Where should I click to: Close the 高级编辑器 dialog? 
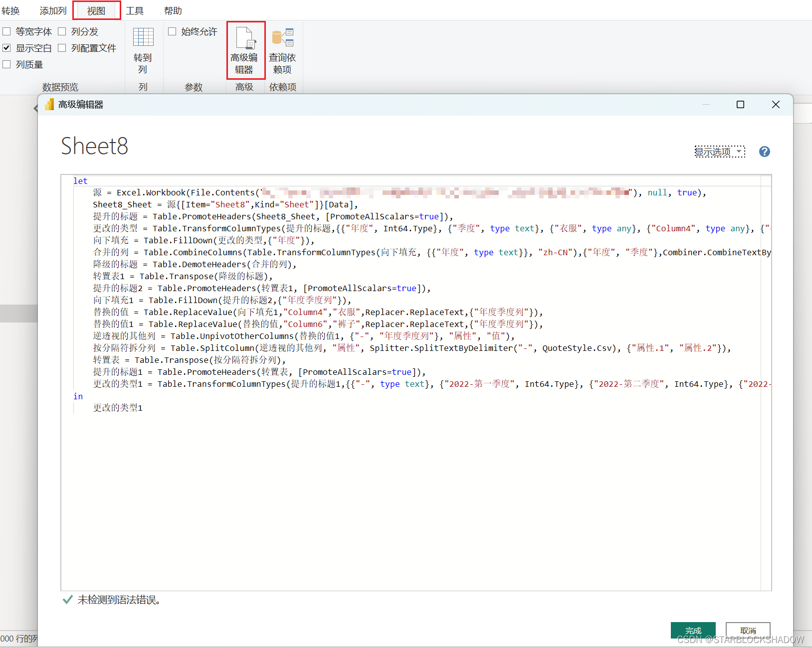click(776, 104)
